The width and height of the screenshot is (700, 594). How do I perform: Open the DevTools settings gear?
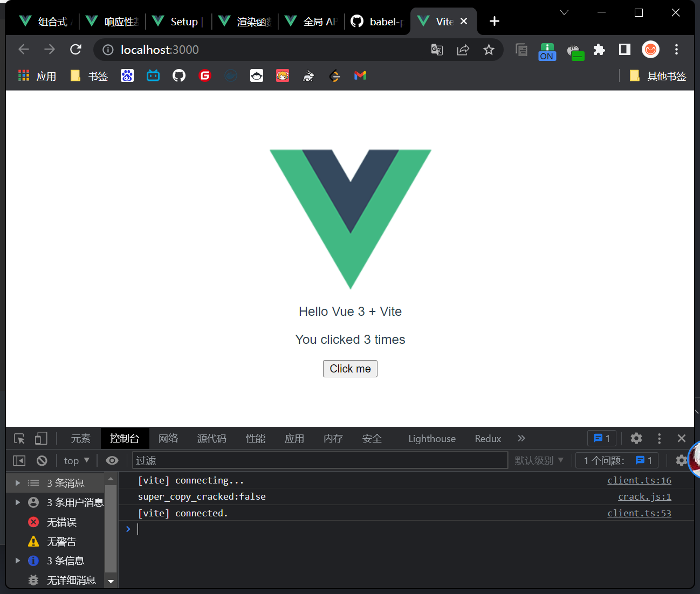coord(636,439)
